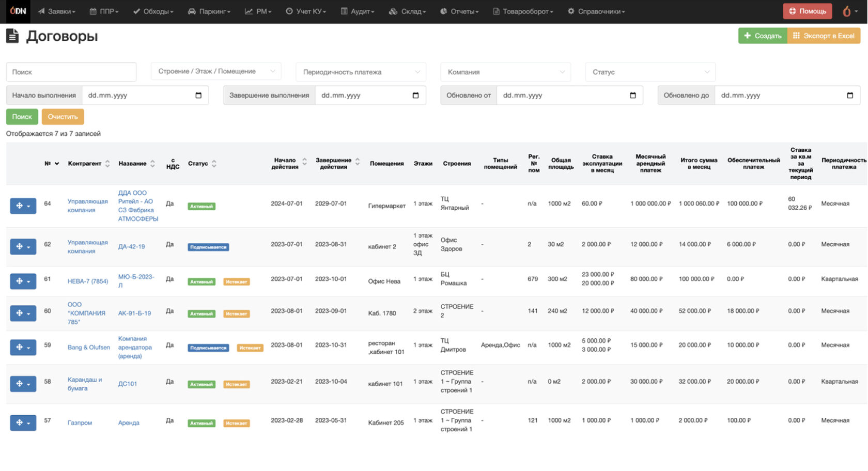Click the calendar icon in Обновлено до field

pyautogui.click(x=850, y=96)
